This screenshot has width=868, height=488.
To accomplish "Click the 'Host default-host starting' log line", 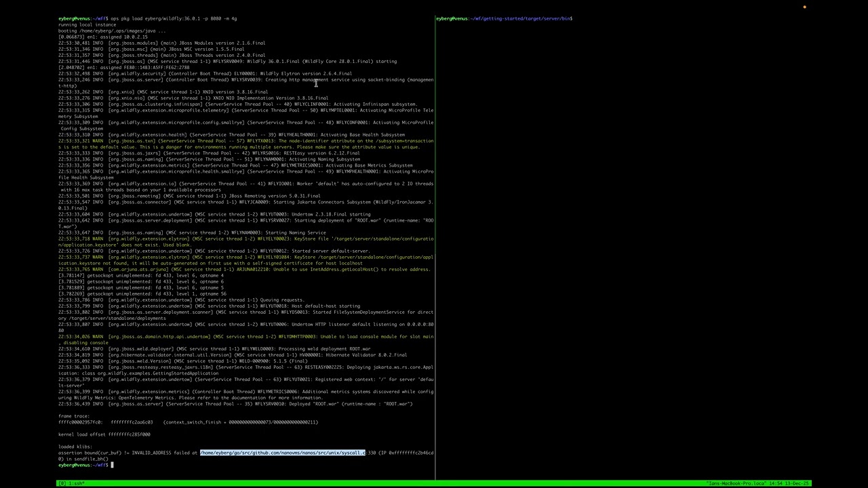I will (x=209, y=305).
